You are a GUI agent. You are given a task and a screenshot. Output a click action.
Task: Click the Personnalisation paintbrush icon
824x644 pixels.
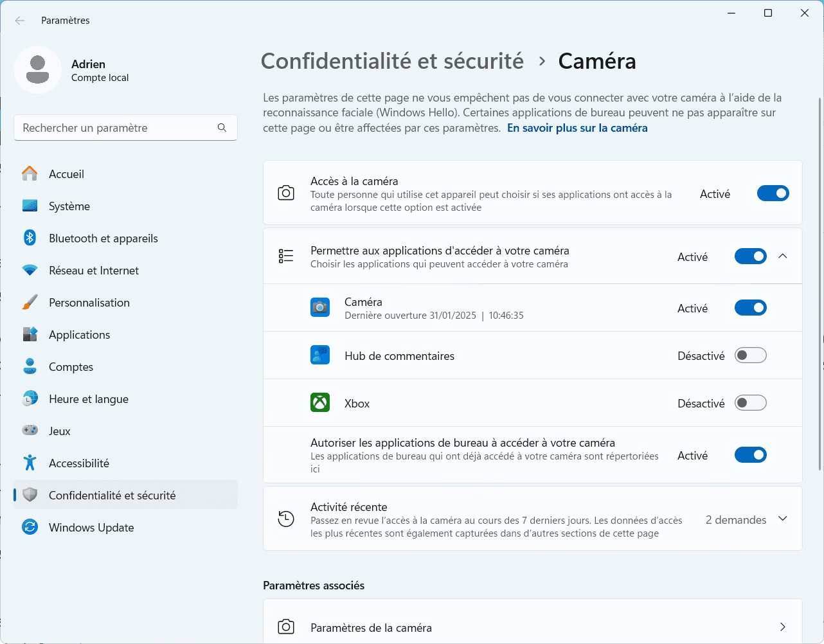(30, 302)
